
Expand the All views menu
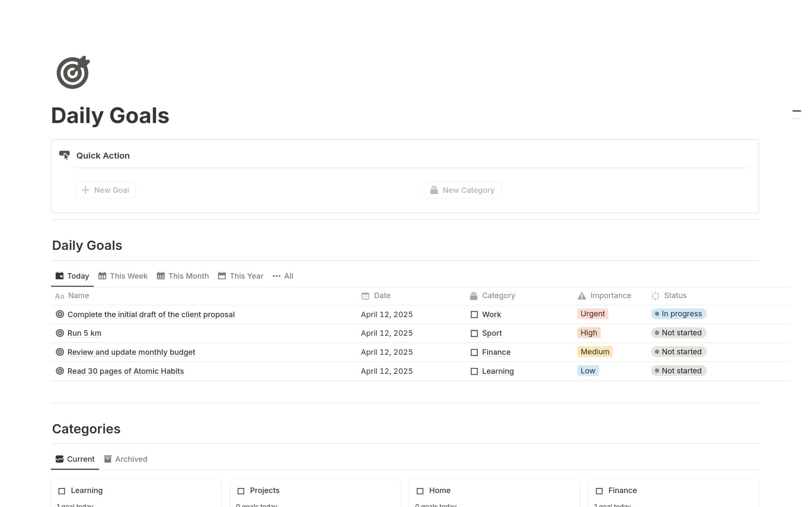(x=283, y=276)
